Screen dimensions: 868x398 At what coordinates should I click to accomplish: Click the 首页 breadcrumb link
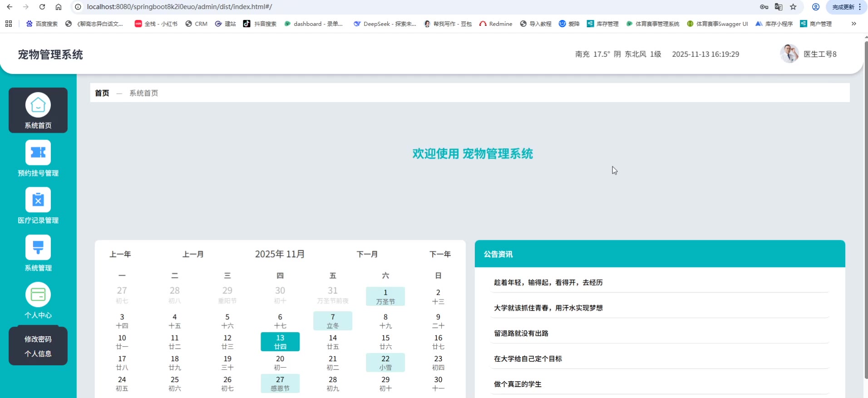(x=102, y=93)
